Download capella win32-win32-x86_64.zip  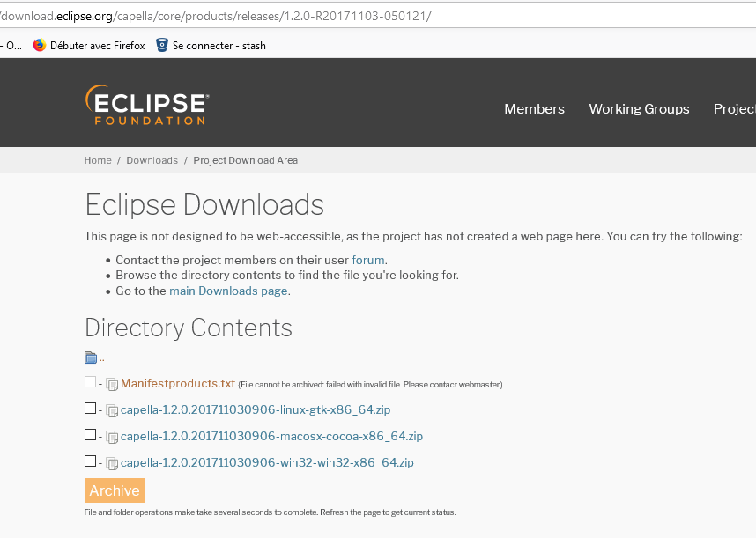click(267, 463)
